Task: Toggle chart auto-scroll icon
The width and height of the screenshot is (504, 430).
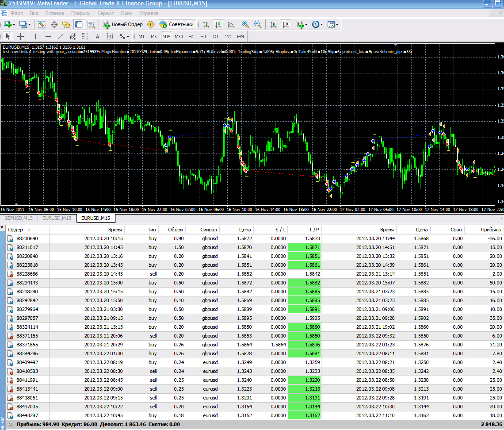Action: [273, 24]
